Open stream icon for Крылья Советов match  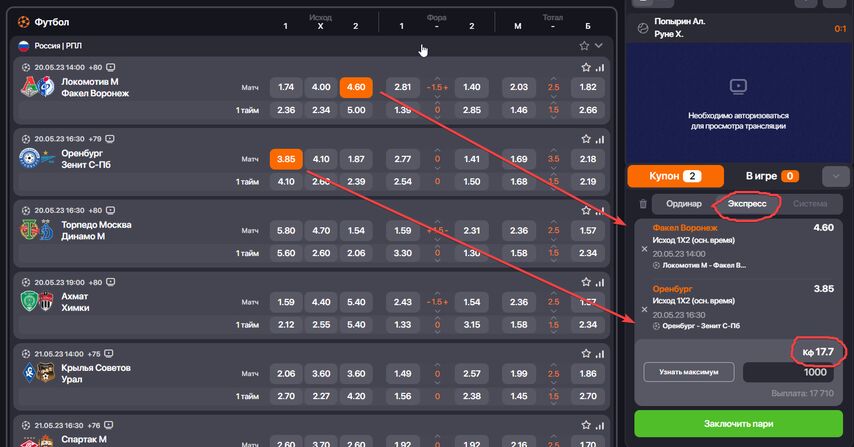pos(108,353)
